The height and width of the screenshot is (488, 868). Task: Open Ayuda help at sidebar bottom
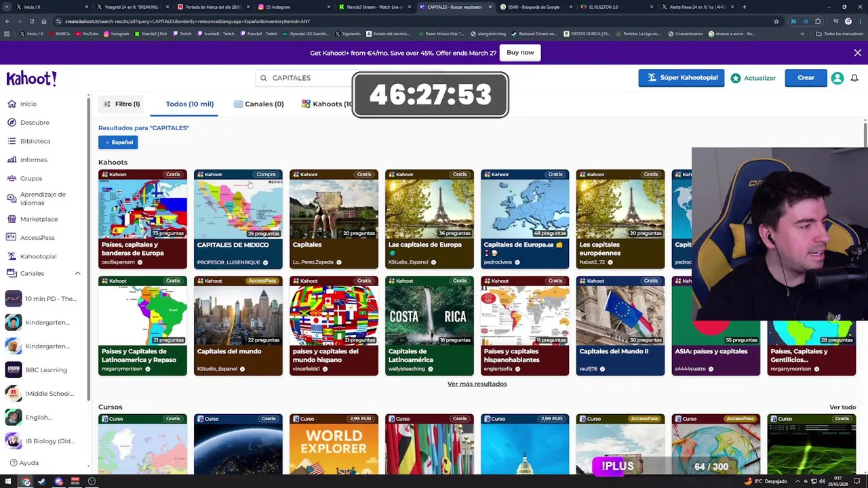[x=24, y=463]
